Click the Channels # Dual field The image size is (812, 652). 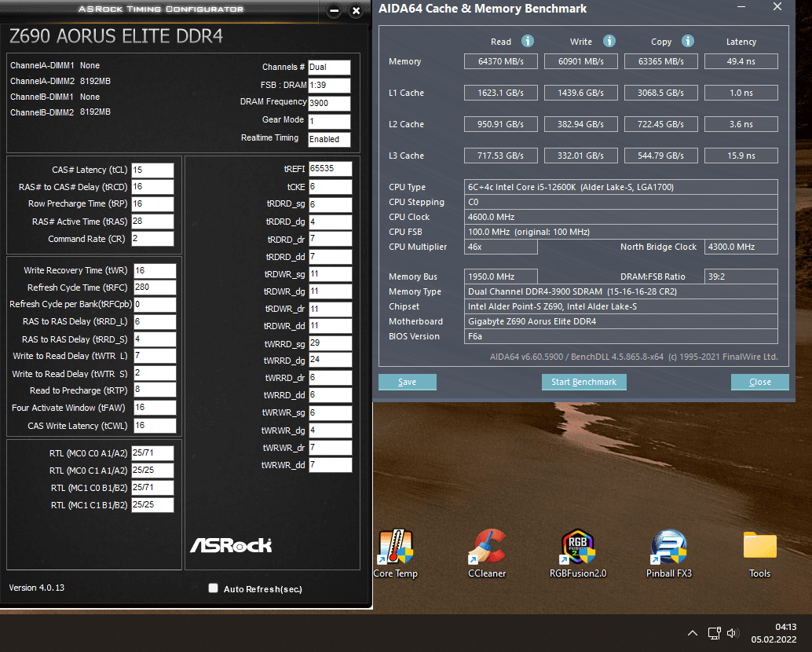(x=329, y=68)
